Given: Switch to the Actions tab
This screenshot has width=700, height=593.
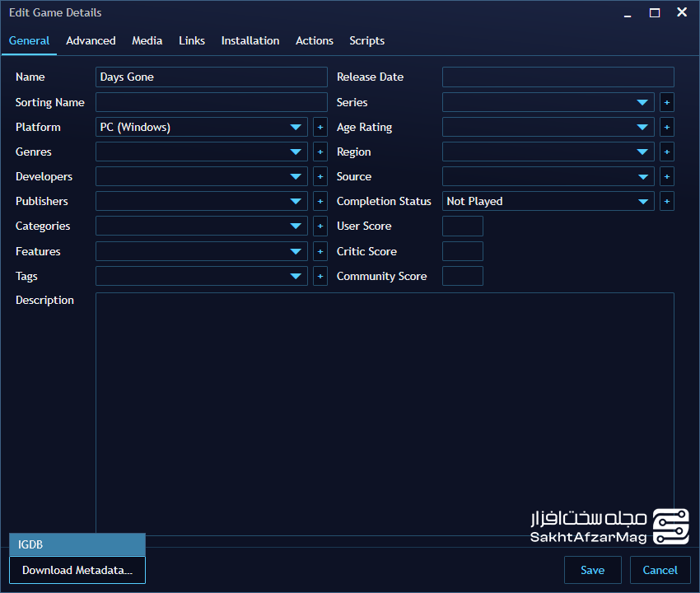Looking at the screenshot, I should tap(315, 40).
